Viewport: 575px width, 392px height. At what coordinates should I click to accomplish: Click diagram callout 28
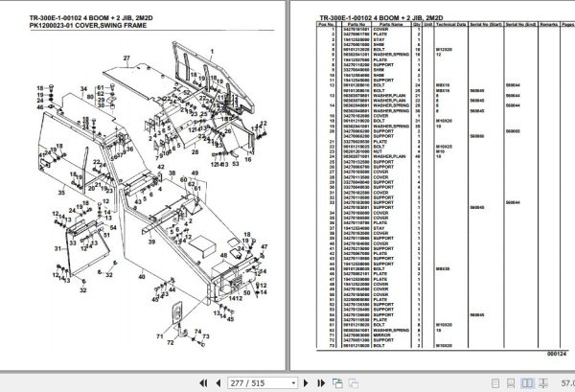(195, 151)
